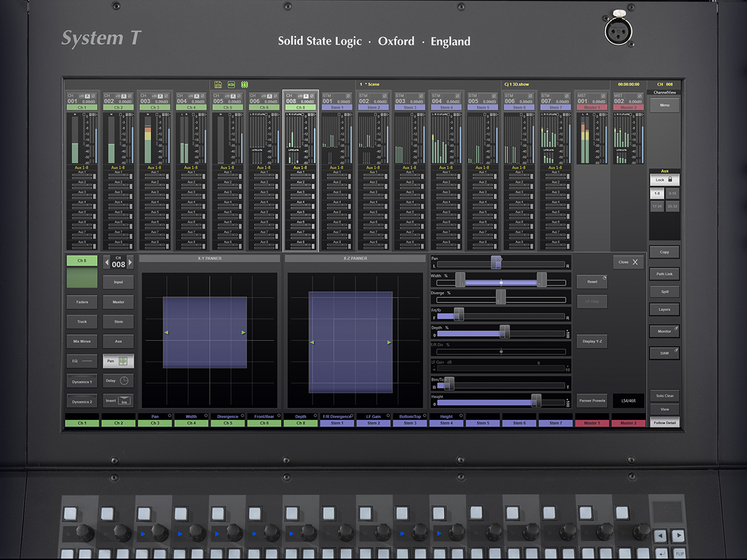Open the EQ page for the channel
The height and width of the screenshot is (560, 747).
click(x=81, y=360)
